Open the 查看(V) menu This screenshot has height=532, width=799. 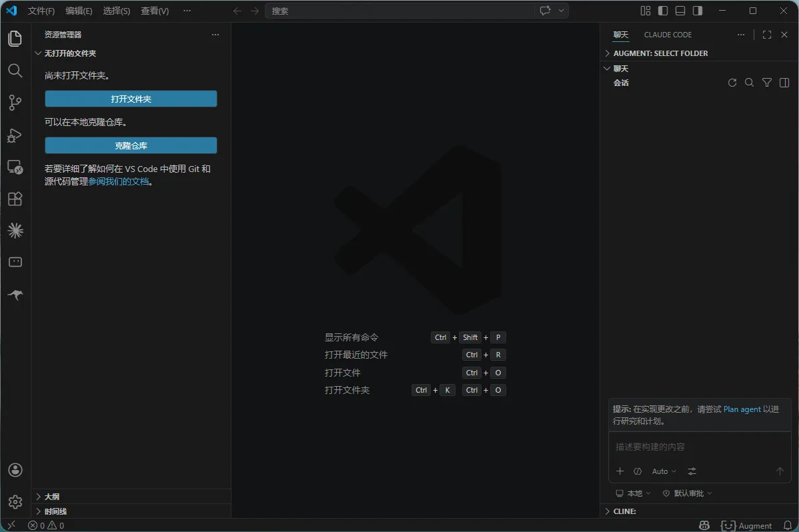pyautogui.click(x=155, y=11)
